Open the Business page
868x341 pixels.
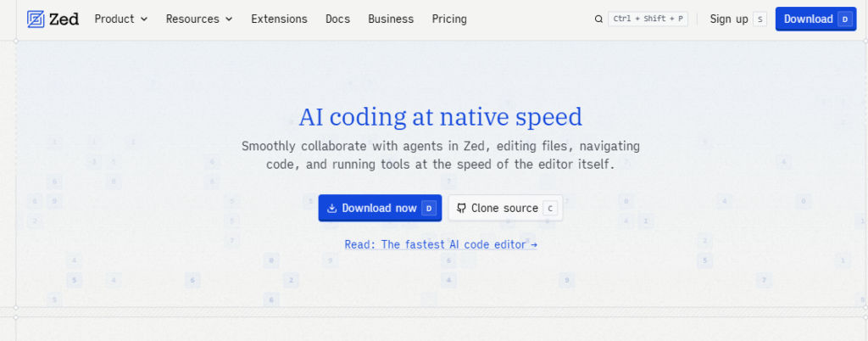391,19
